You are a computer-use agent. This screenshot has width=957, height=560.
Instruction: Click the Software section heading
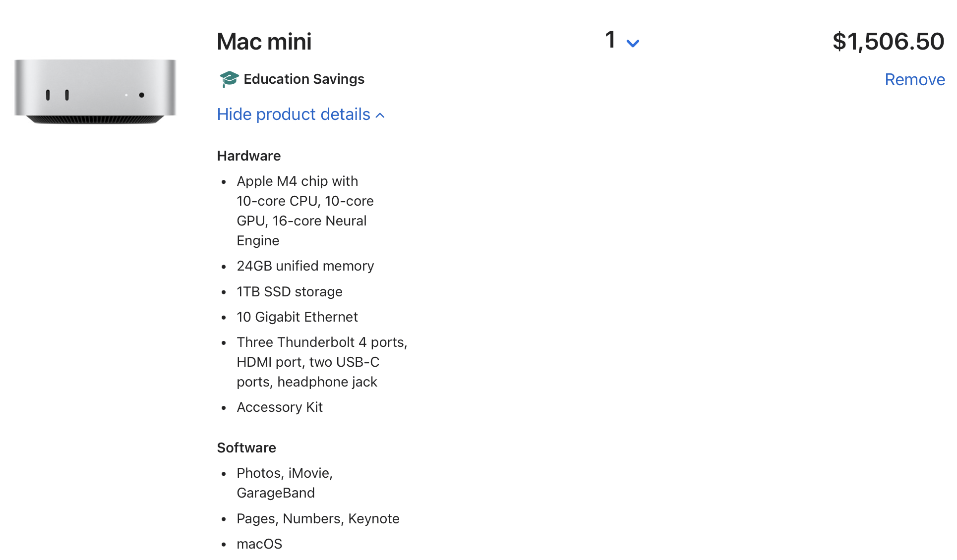pos(246,448)
